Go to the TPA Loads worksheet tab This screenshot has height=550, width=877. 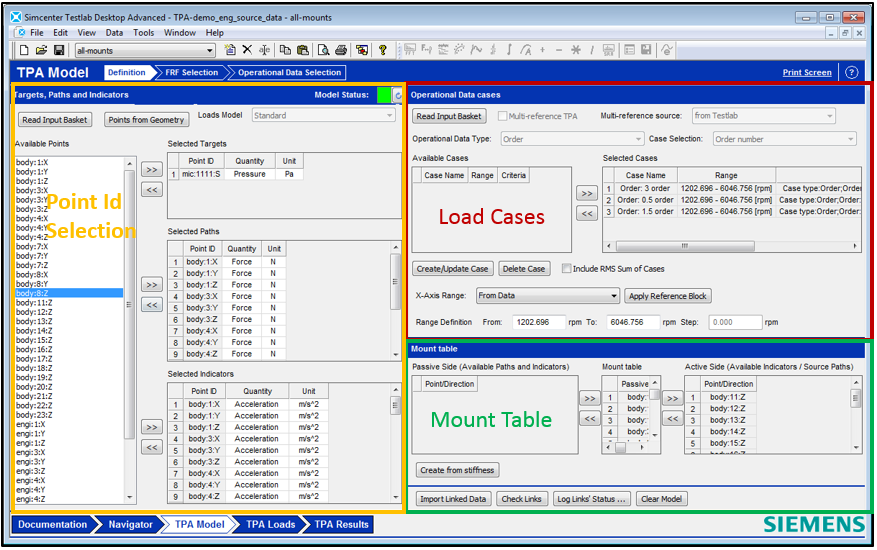[x=270, y=524]
